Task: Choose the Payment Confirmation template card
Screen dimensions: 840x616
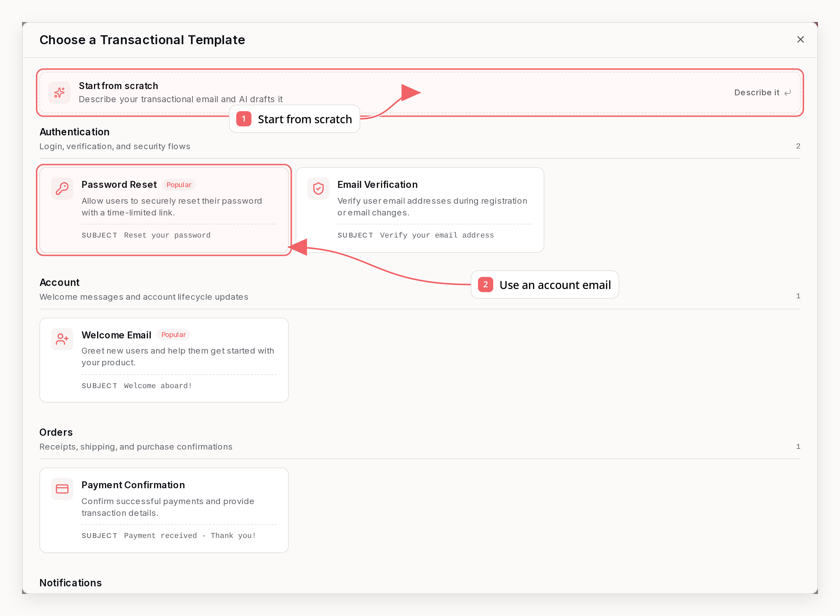Action: point(164,510)
